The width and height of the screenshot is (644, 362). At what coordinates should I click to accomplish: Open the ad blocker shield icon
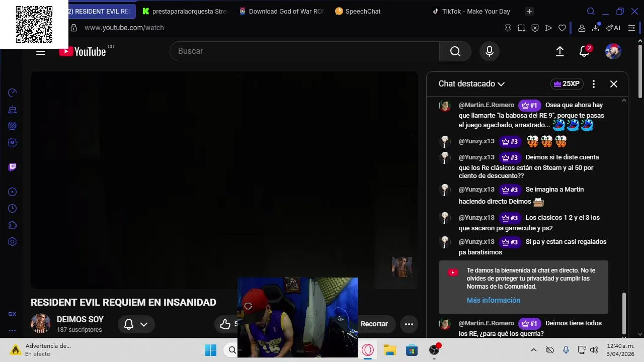[x=535, y=28]
